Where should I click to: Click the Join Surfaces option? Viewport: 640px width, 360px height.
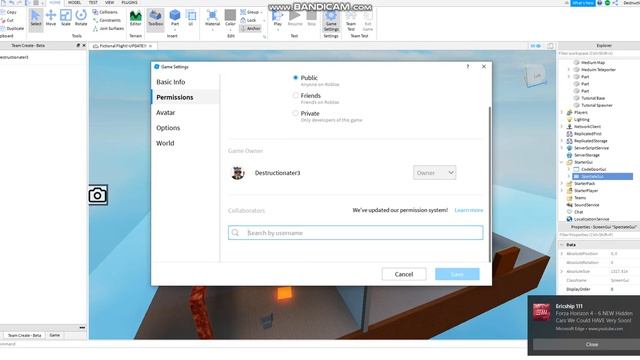pos(108,29)
